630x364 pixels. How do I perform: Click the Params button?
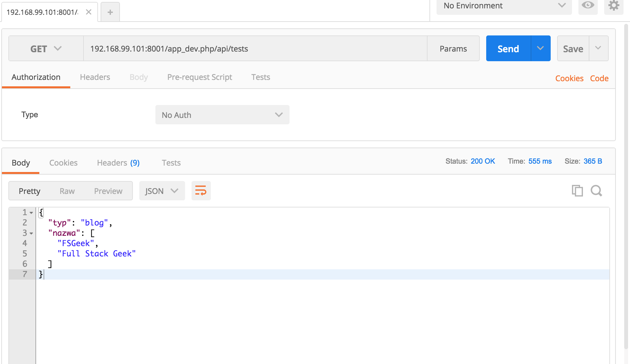coord(453,49)
